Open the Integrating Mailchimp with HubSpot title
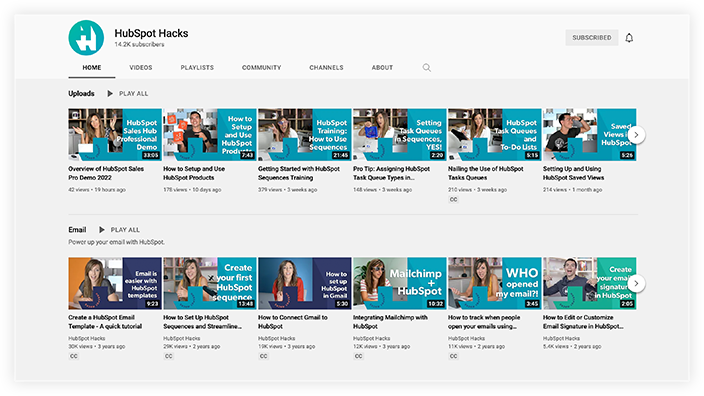704x396 pixels. click(x=390, y=322)
